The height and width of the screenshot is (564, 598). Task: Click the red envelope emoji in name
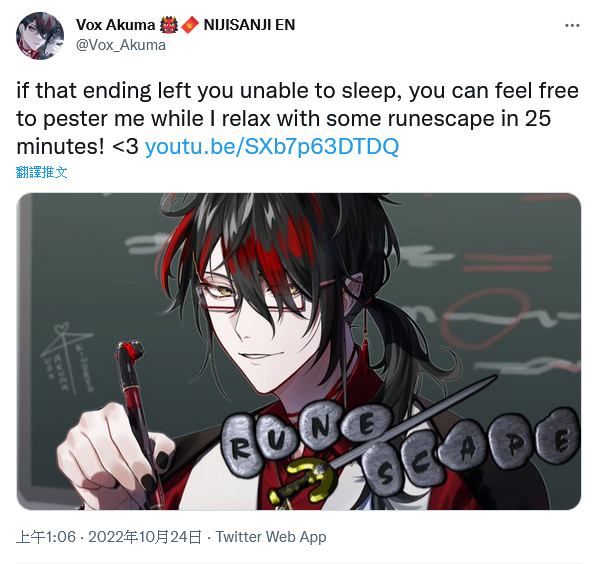coord(190,25)
